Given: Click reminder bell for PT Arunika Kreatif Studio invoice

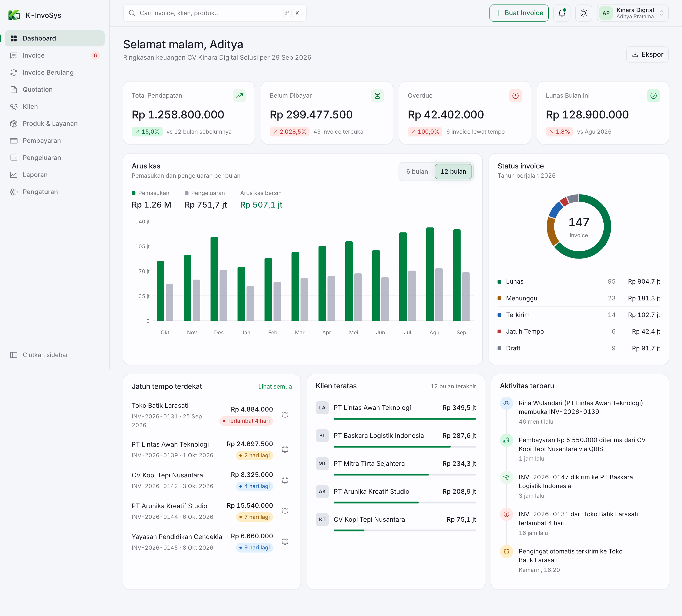Looking at the screenshot, I should [285, 511].
